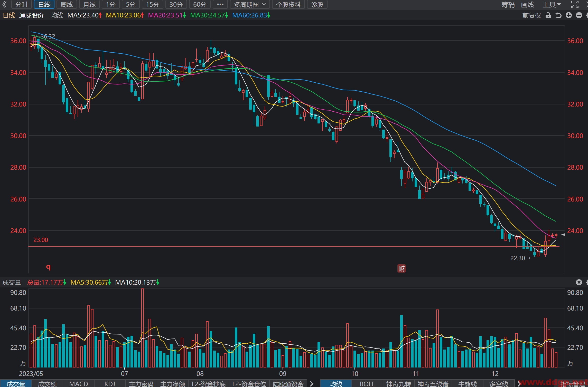Switch to the 周线 weekly period
The height and width of the screenshot is (387, 588).
[67, 4]
